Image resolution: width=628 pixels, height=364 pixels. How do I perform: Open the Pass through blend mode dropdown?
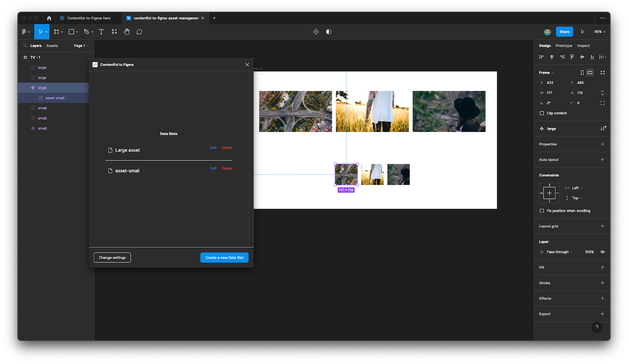click(x=557, y=252)
